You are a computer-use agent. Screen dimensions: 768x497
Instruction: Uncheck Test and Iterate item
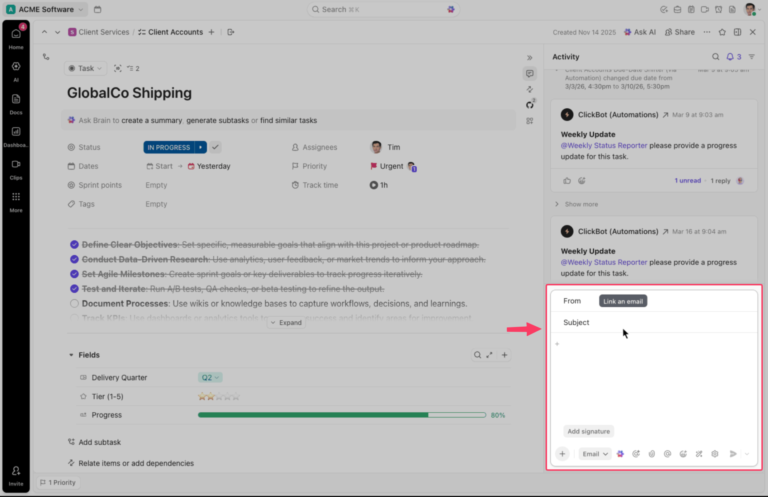(74, 288)
